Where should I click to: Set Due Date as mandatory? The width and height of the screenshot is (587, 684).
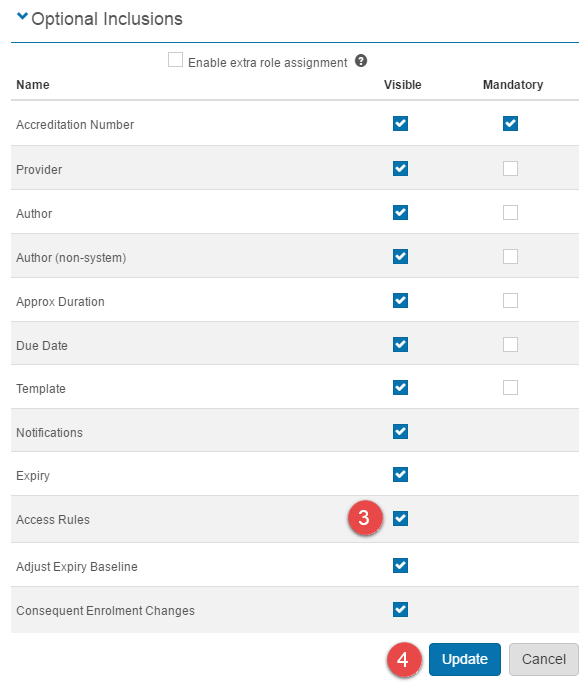click(x=510, y=345)
